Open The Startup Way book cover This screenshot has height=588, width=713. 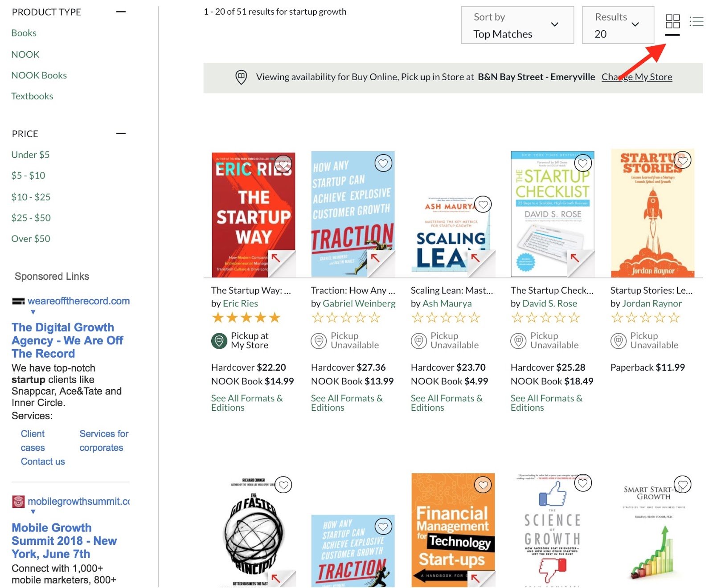coord(254,215)
